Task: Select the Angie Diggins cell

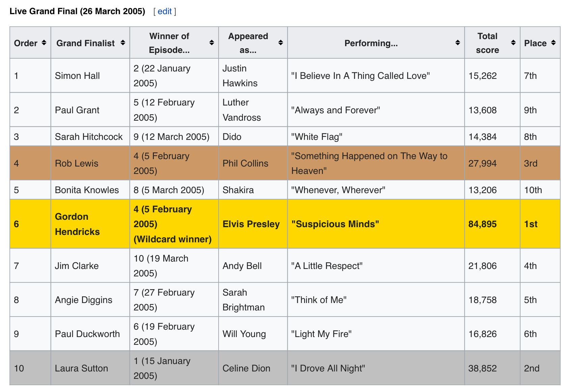Action: pos(90,300)
